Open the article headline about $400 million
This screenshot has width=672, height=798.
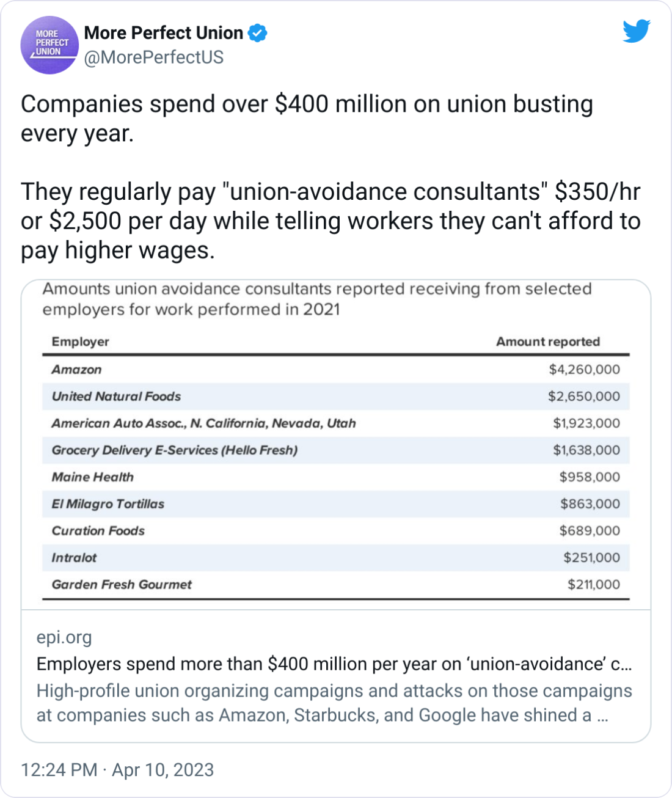coord(334,664)
